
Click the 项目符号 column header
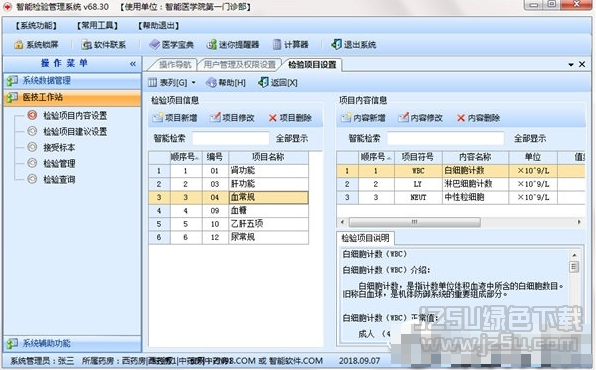[418, 157]
